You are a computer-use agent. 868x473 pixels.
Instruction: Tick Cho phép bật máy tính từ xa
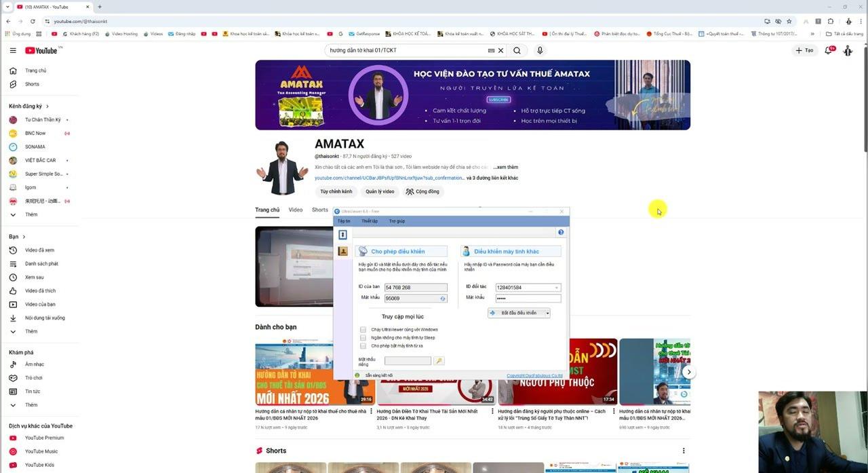tap(363, 346)
